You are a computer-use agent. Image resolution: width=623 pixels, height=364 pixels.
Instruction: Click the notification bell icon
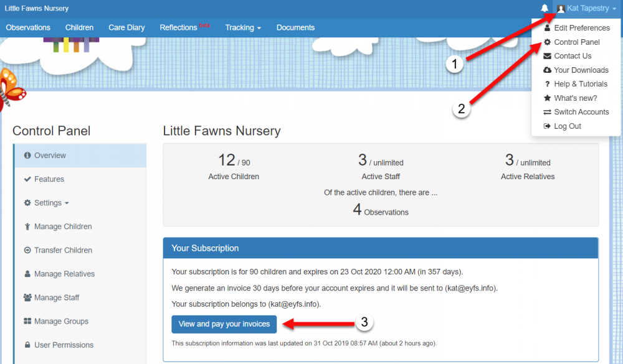point(545,9)
